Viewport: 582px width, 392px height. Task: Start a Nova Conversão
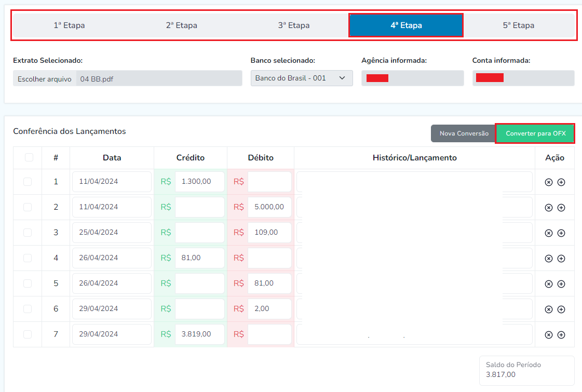pyautogui.click(x=464, y=133)
